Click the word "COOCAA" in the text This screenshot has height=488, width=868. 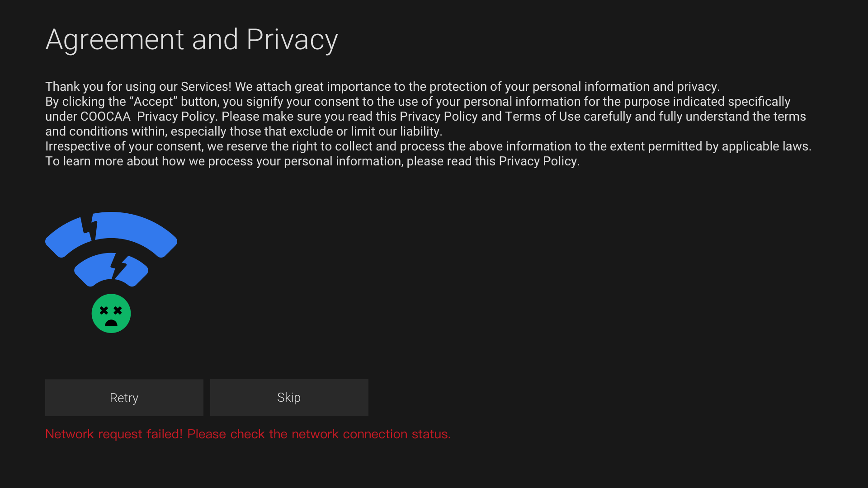coord(105,117)
